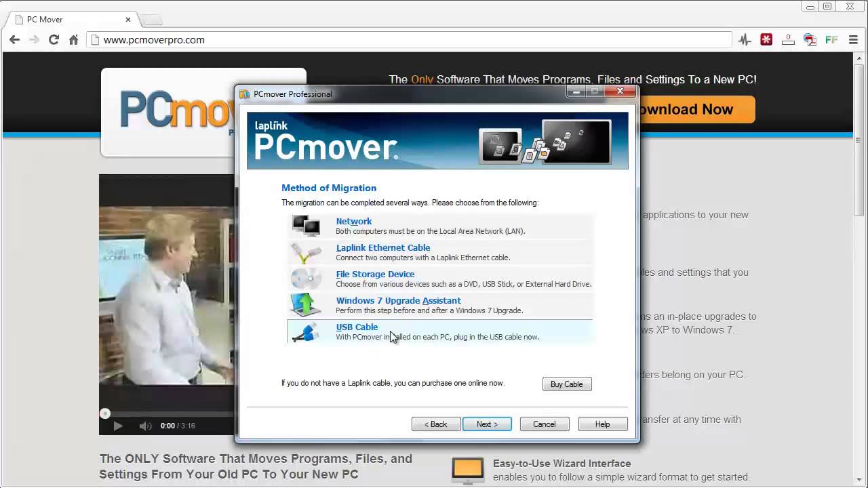The image size is (868, 488).
Task: Click text 'Perform this step before and after a Windows 7 Upgrade.'
Action: click(x=429, y=310)
